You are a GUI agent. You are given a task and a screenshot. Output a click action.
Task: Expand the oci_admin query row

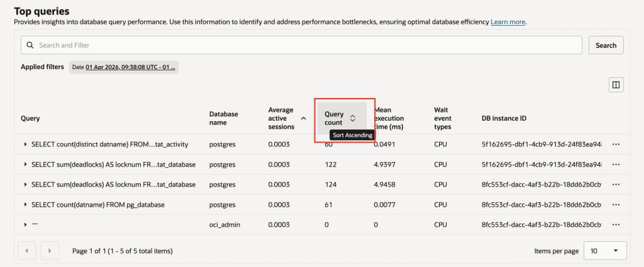tap(25, 224)
